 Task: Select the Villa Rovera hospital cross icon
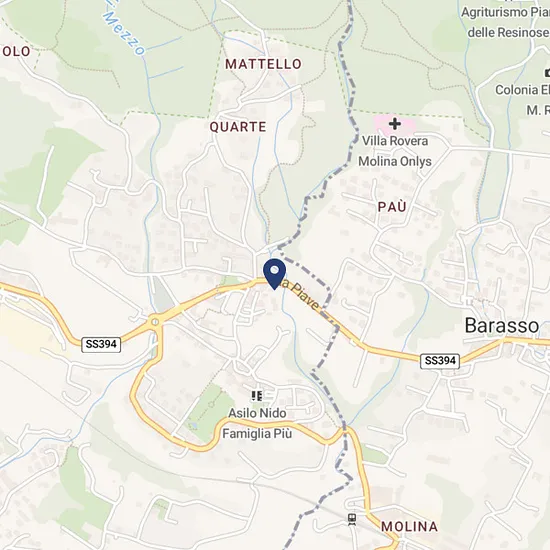pyautogui.click(x=395, y=124)
